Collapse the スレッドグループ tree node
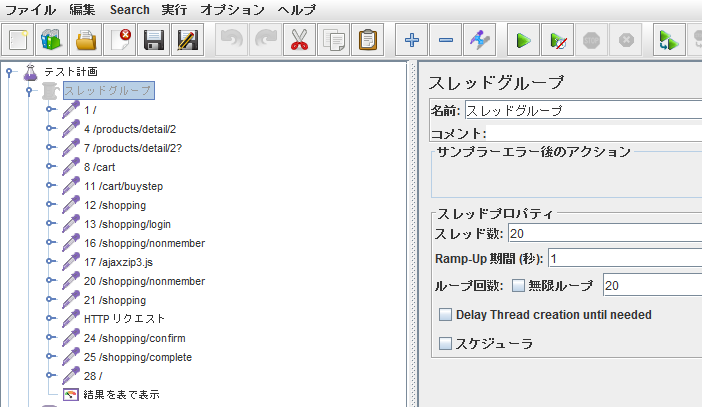The height and width of the screenshot is (407, 702). [30, 91]
